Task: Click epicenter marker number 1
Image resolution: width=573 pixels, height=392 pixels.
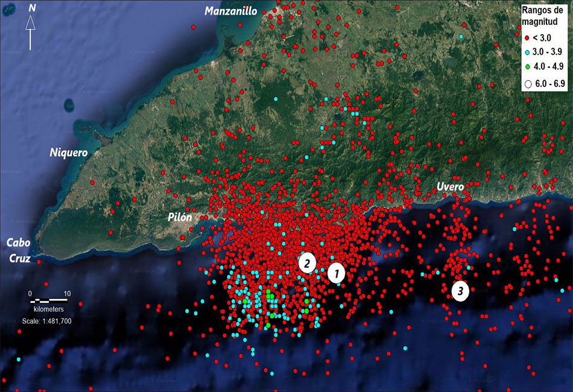Action: 336,274
